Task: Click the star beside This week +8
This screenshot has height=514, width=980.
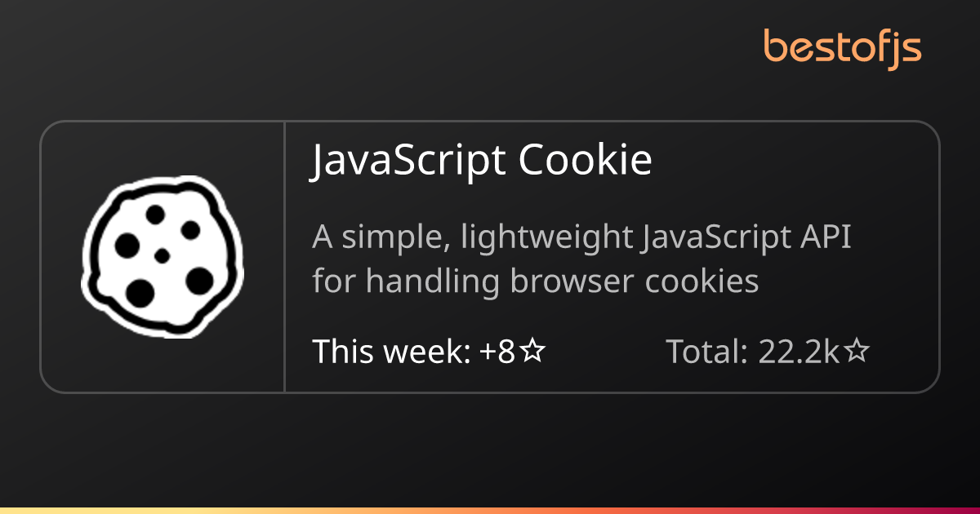Action: click(x=533, y=352)
